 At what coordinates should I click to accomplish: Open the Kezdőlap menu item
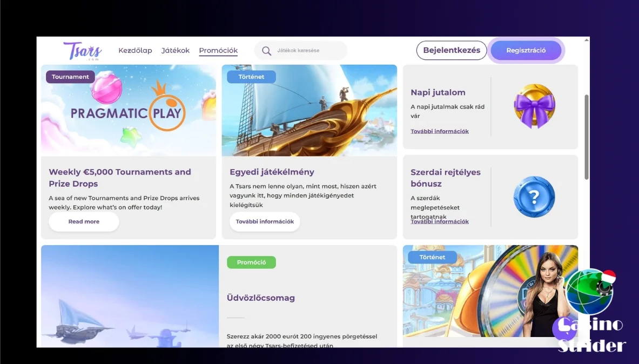135,51
